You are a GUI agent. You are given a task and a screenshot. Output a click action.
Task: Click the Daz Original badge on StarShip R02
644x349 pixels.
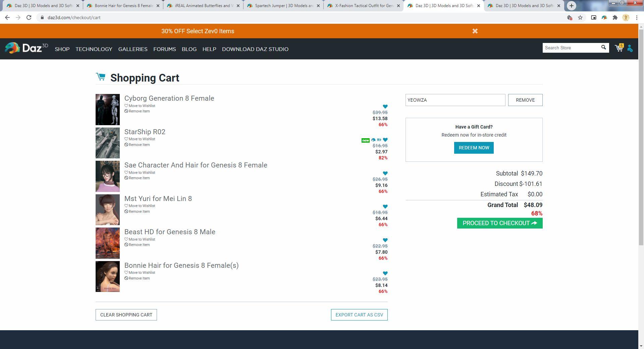pos(373,140)
